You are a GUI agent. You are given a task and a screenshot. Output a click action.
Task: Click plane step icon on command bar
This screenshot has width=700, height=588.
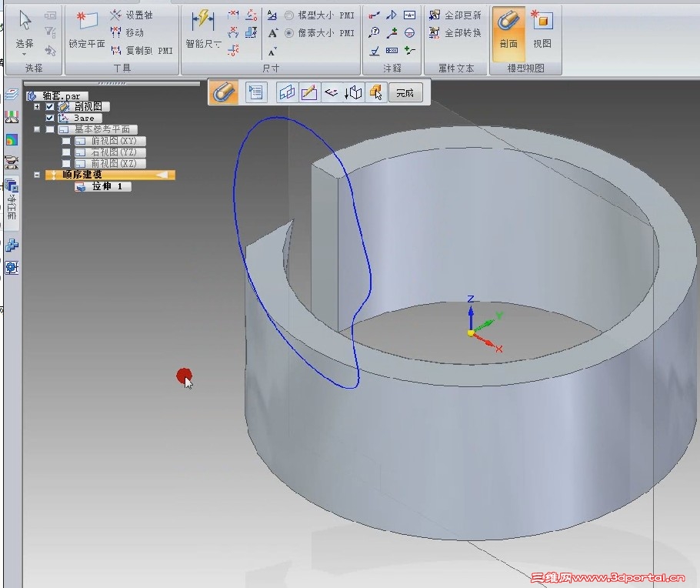click(287, 92)
